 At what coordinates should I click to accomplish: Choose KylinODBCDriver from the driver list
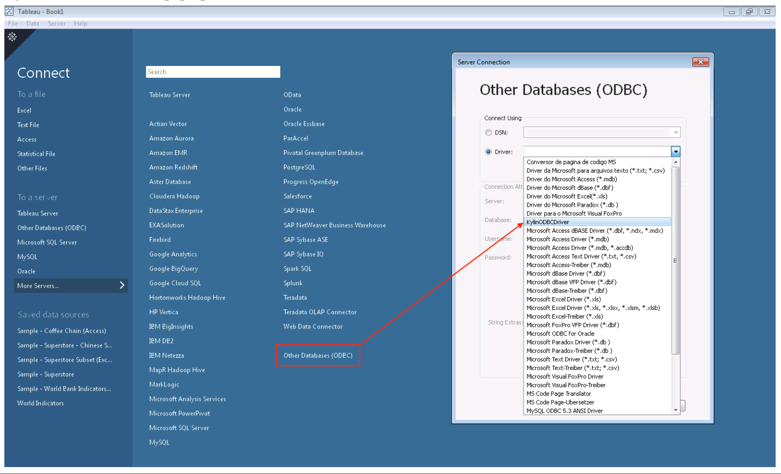(x=598, y=222)
